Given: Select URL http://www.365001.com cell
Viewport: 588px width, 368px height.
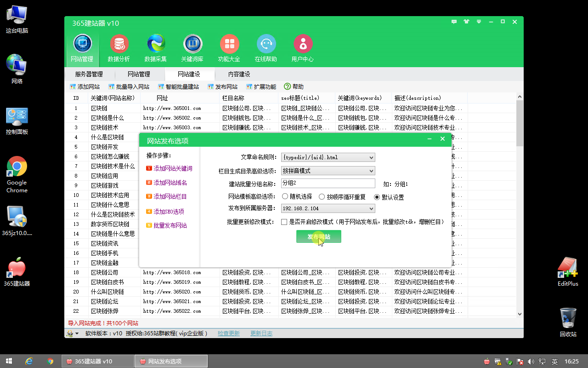Looking at the screenshot, I should [x=172, y=108].
